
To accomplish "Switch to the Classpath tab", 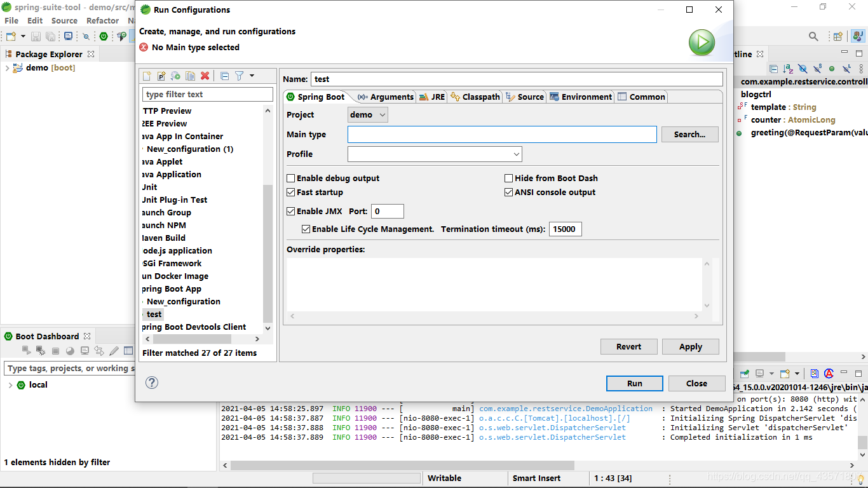I will click(475, 97).
